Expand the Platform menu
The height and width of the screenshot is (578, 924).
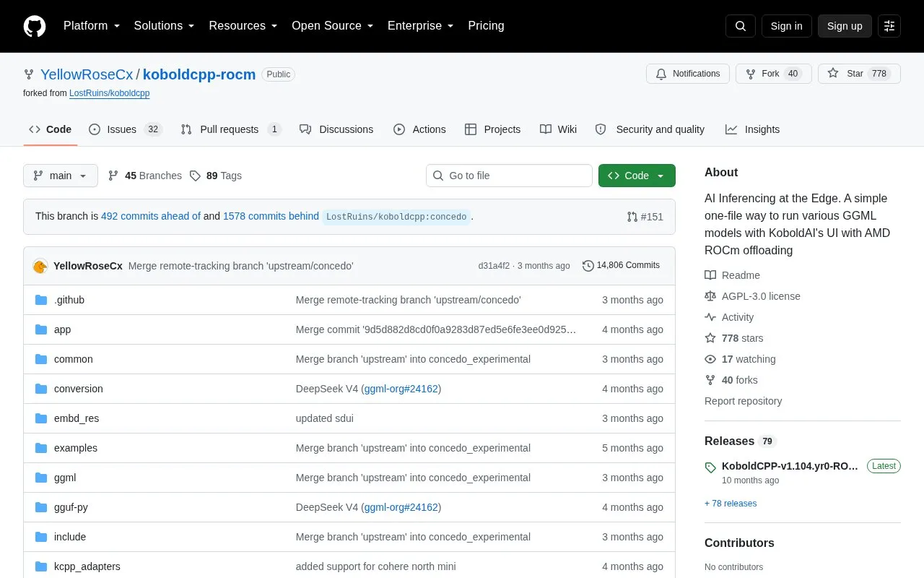tap(92, 26)
